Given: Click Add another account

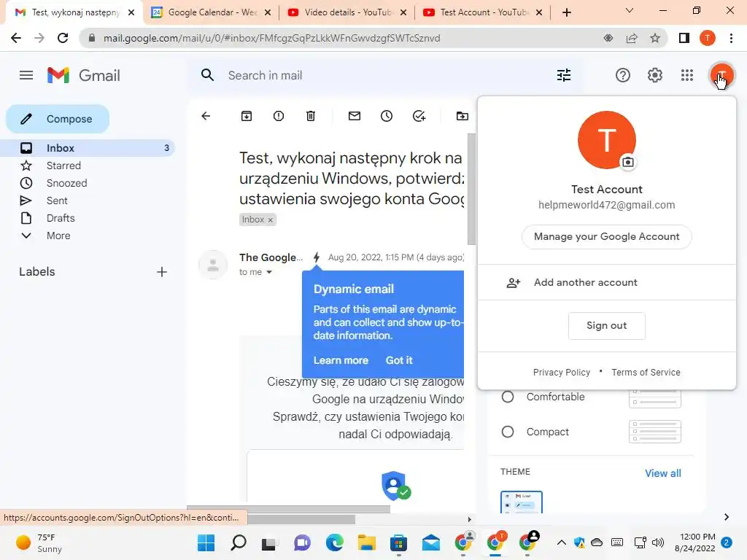Looking at the screenshot, I should (606, 282).
